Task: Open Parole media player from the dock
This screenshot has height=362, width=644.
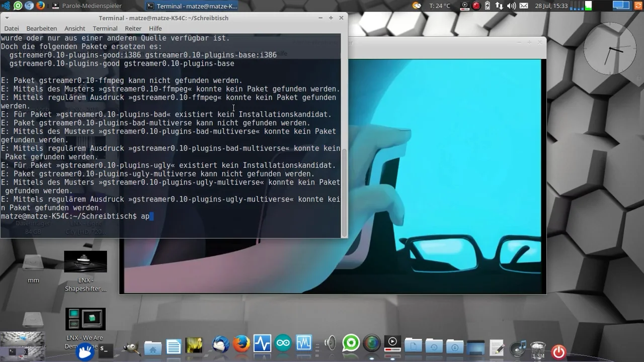Action: (x=392, y=344)
